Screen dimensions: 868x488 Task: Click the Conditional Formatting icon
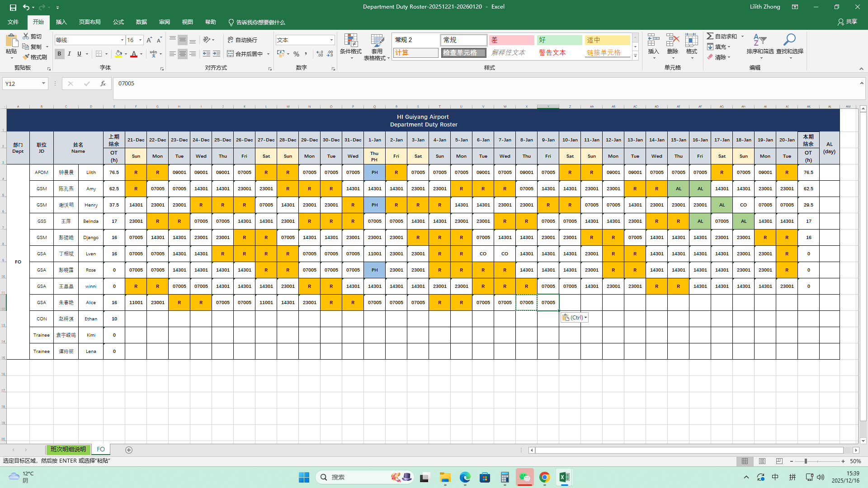point(351,41)
